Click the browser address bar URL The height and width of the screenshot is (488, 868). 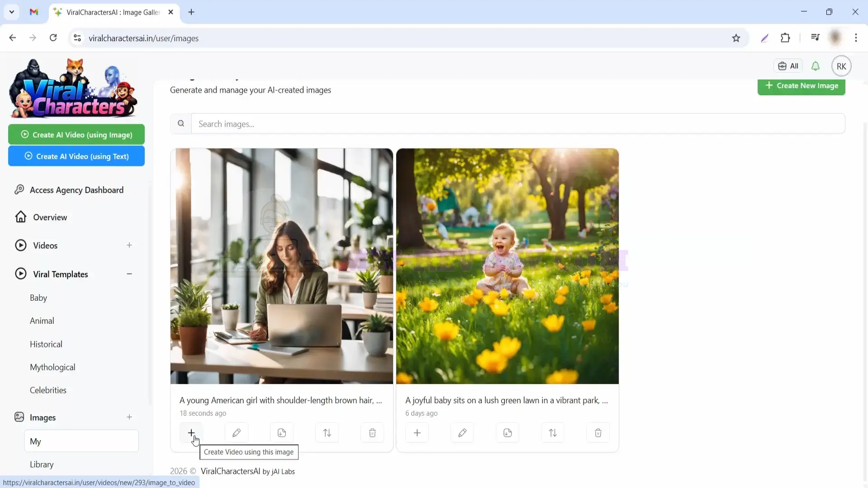[x=143, y=38]
